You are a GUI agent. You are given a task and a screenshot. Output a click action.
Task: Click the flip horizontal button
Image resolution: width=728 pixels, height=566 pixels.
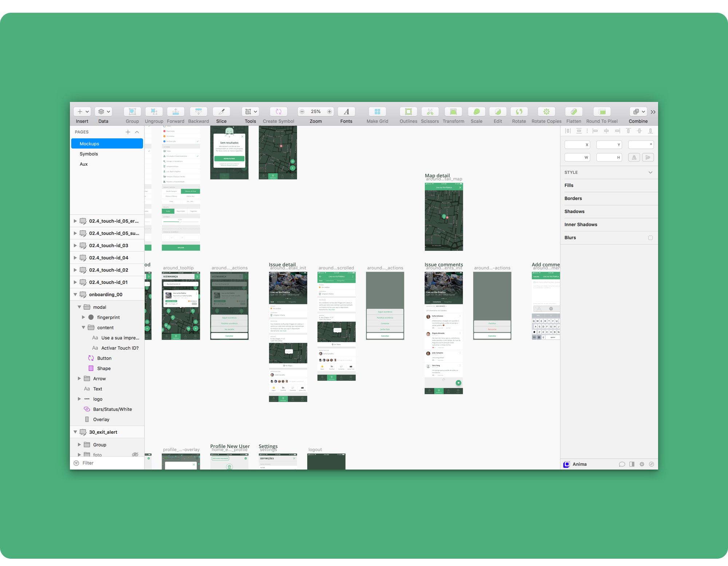pyautogui.click(x=634, y=158)
